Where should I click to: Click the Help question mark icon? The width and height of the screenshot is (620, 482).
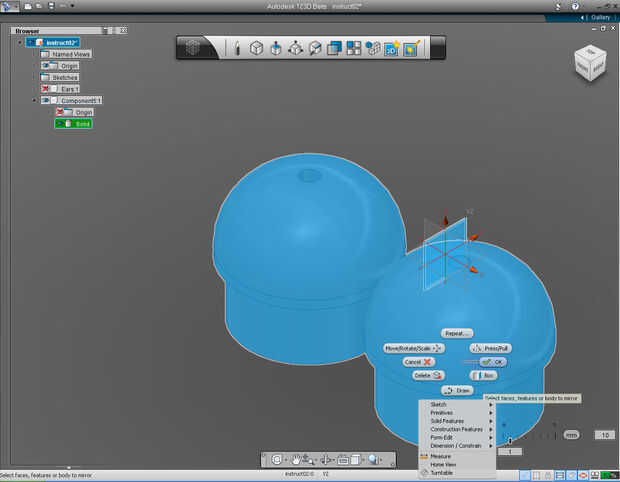coord(575,6)
